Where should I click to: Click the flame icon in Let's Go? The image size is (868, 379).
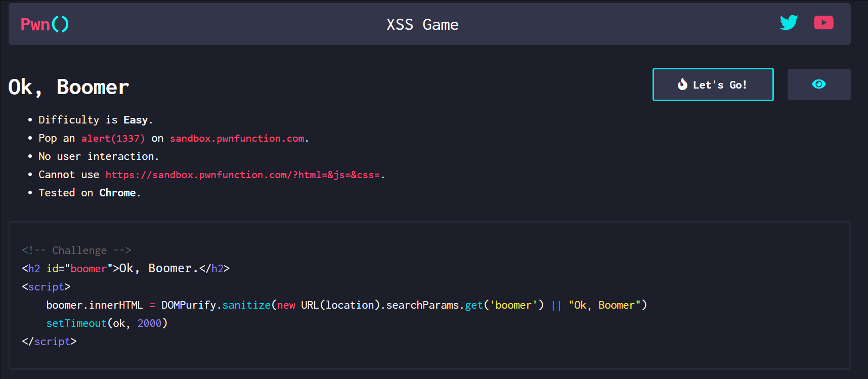(x=682, y=85)
